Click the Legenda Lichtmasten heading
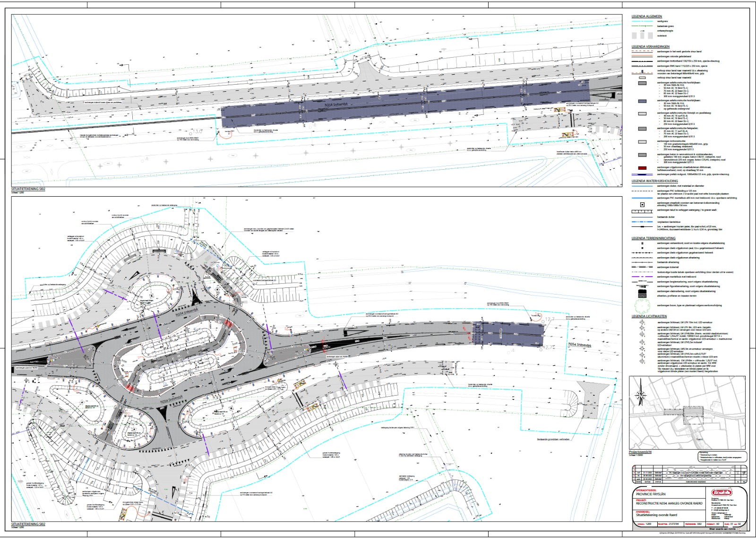Screen dimensions: 756x538 (x=649, y=316)
